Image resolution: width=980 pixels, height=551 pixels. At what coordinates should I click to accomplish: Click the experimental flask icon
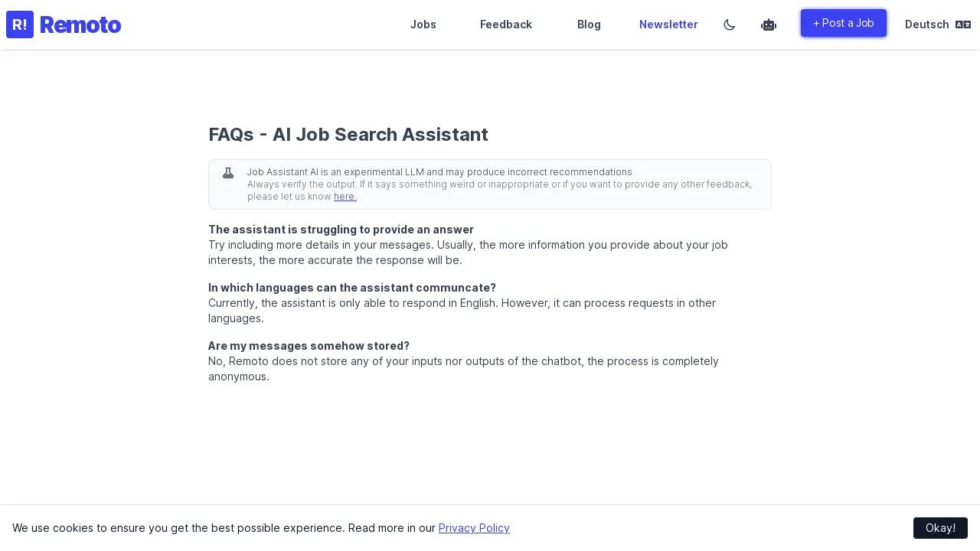coord(228,173)
